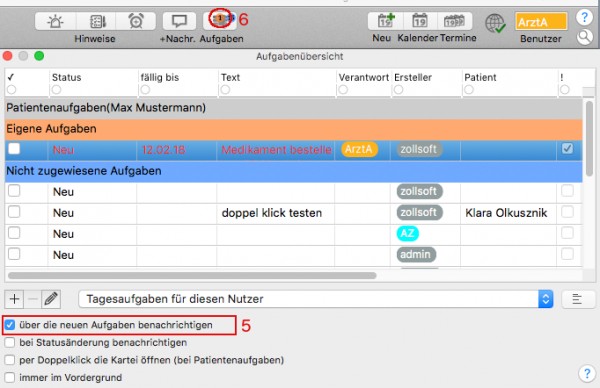Click the alarm siren Hinweise icon

tap(55, 21)
